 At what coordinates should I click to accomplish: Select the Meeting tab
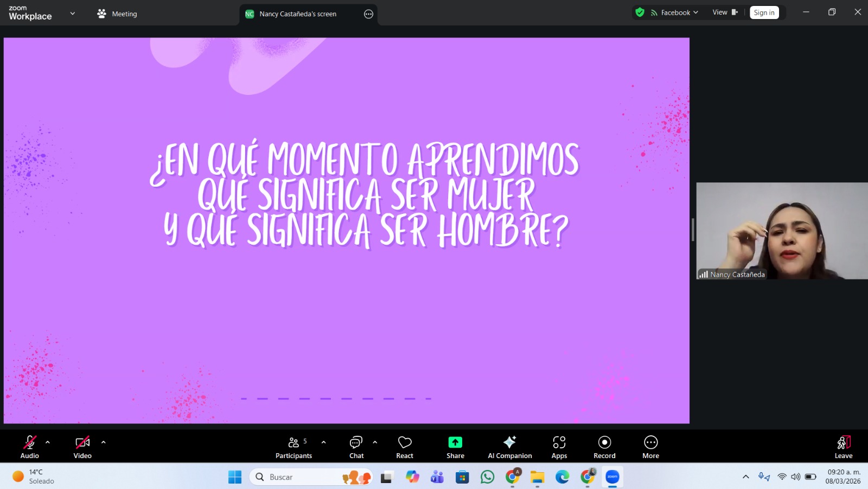pyautogui.click(x=117, y=14)
